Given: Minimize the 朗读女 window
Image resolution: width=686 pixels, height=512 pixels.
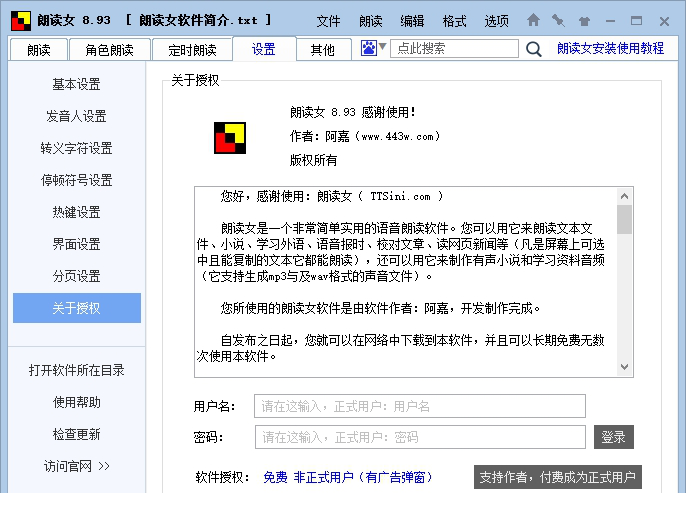Looking at the screenshot, I should click(x=611, y=21).
